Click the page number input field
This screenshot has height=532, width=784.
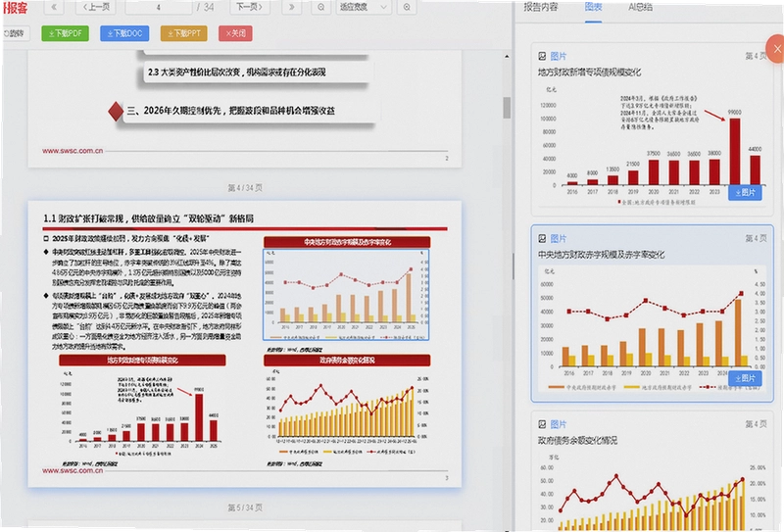tap(158, 7)
